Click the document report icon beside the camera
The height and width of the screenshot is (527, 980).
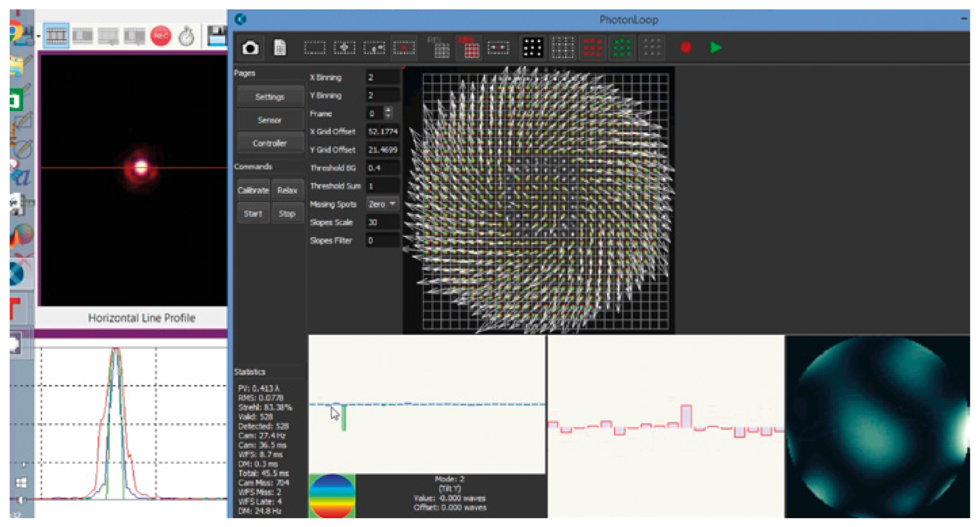tap(280, 48)
